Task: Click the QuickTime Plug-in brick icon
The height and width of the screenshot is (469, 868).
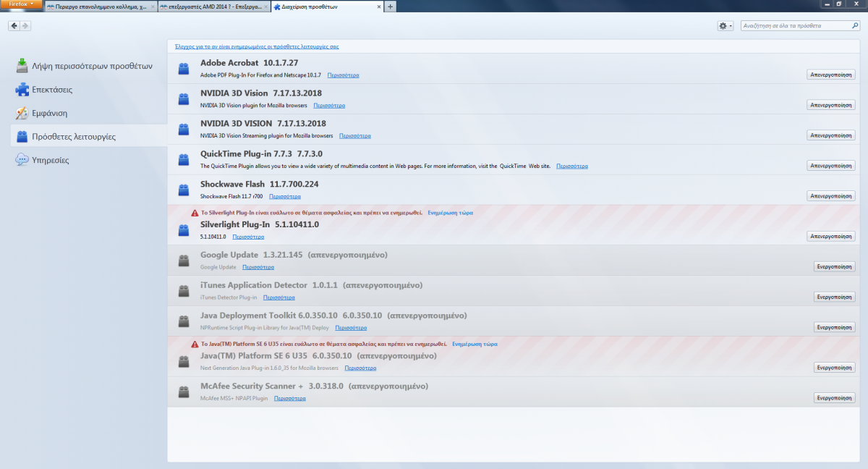Action: [x=184, y=161]
